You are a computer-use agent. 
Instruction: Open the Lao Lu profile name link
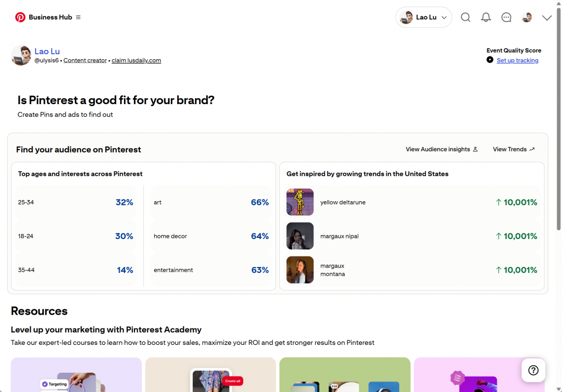[x=47, y=51]
